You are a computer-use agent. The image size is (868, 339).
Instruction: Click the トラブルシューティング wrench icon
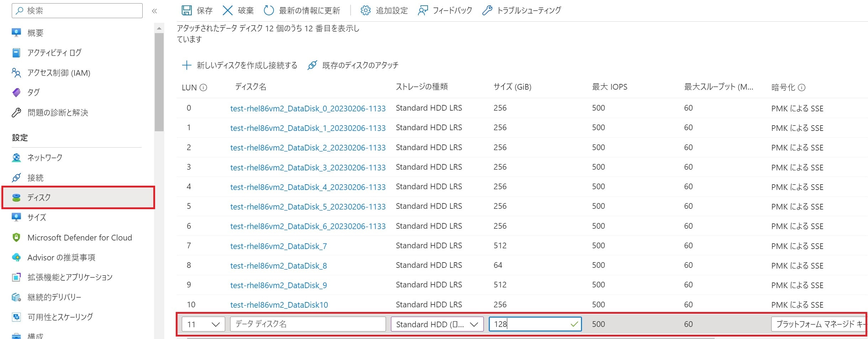click(487, 10)
